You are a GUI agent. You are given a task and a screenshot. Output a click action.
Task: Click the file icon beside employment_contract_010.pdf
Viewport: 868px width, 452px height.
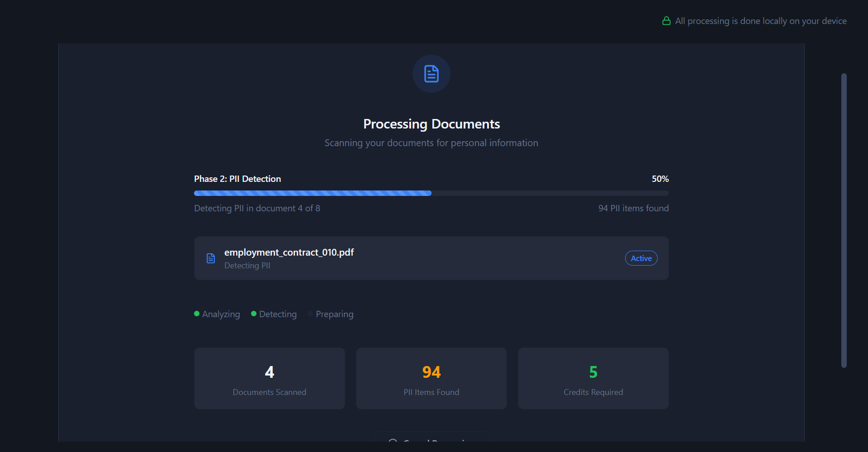pos(211,258)
